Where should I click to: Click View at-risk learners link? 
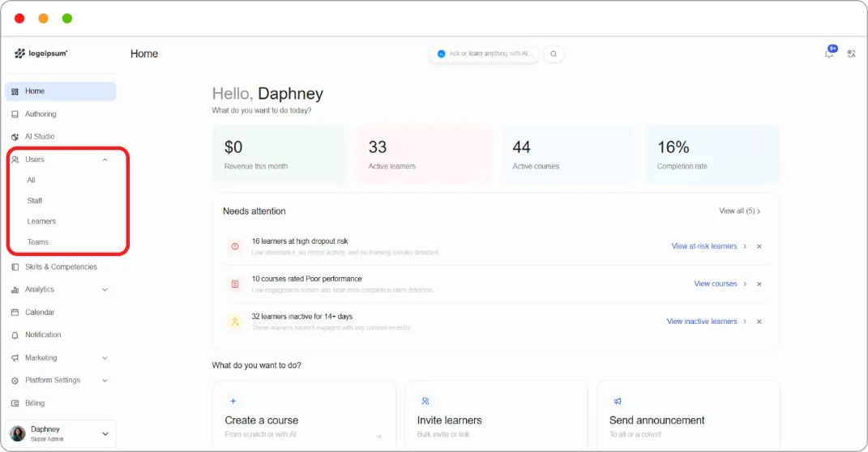click(x=708, y=246)
